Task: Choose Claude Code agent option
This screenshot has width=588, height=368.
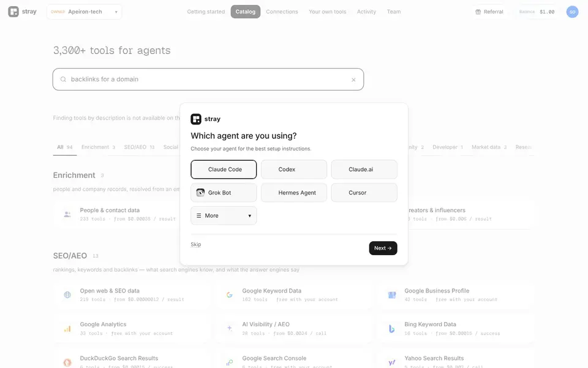Action: click(x=224, y=169)
